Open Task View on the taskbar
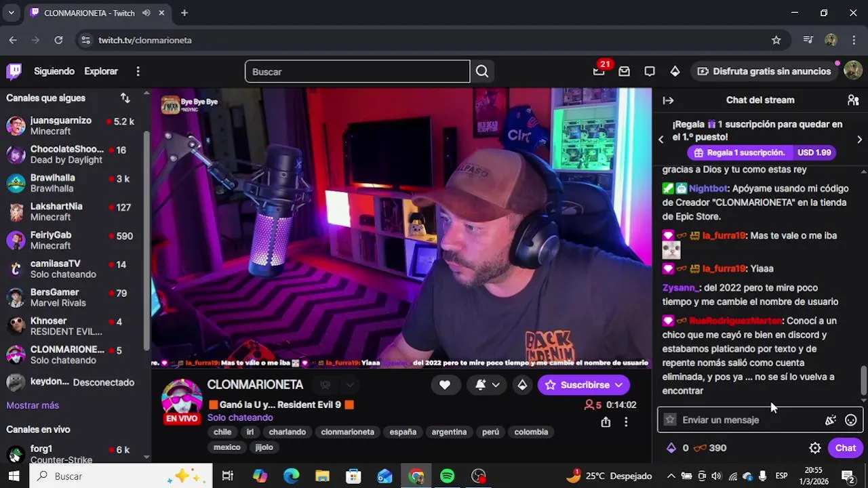Image resolution: width=868 pixels, height=488 pixels. [x=228, y=476]
